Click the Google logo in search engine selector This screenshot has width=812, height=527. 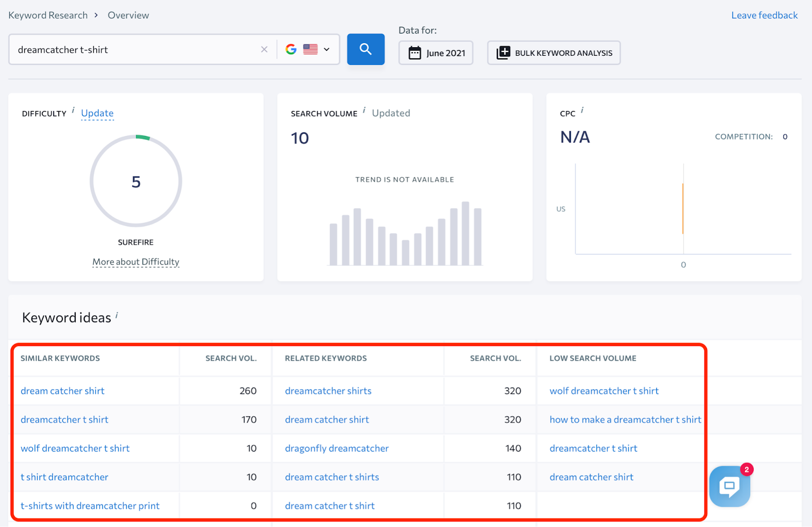(291, 49)
